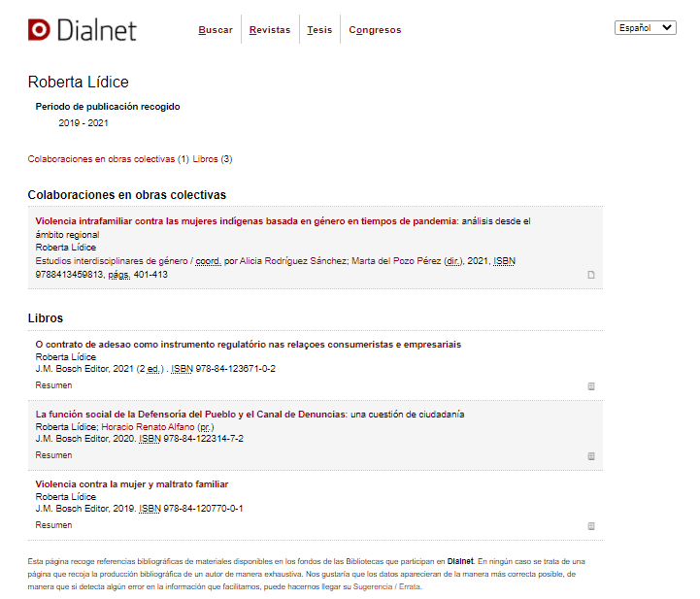Jump to the Libros anchor link
Screen dimensions: 700x599
click(205, 159)
